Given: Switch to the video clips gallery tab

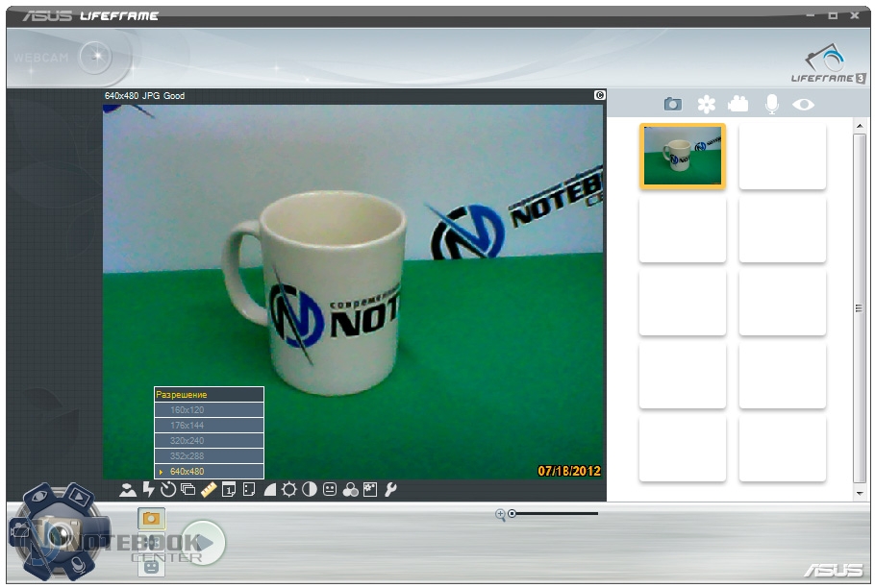Looking at the screenshot, I should coord(738,104).
